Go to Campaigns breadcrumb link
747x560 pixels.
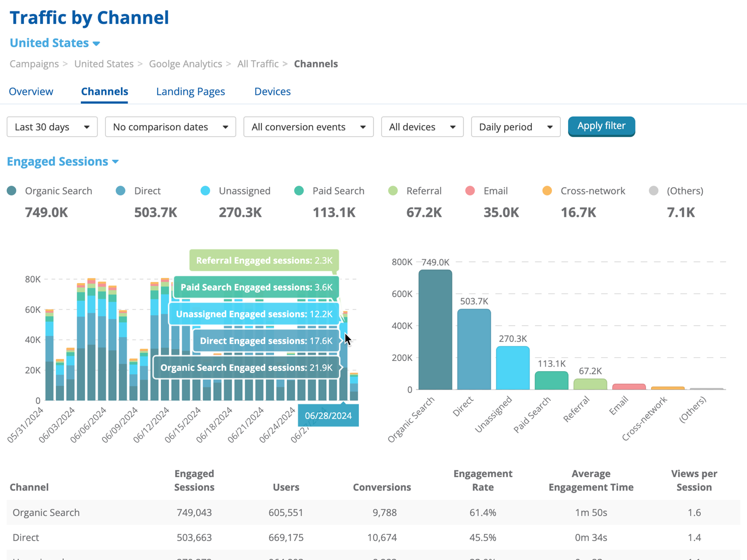34,64
